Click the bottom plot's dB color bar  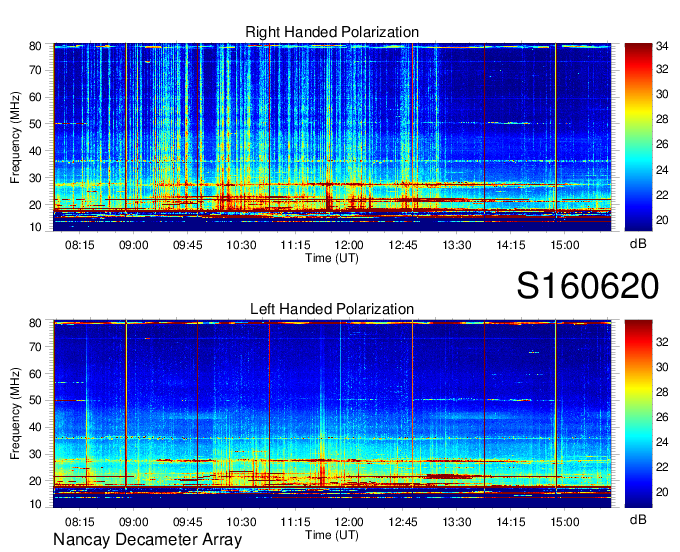638,414
